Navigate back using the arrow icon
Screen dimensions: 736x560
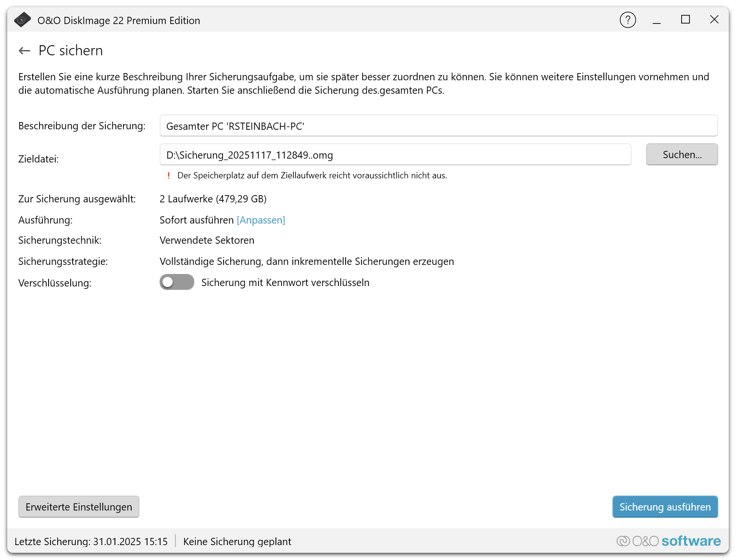pyautogui.click(x=24, y=50)
